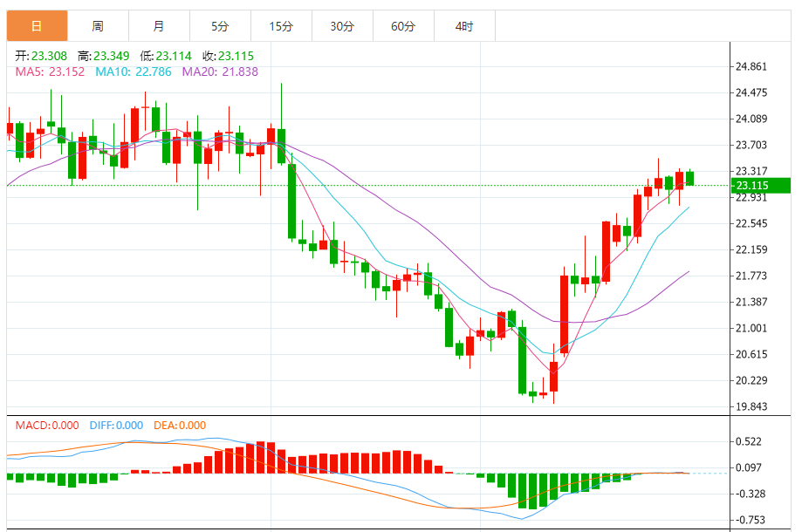Click the 21.387 price axis label
Viewport: 802px width, 532px height.
pyautogui.click(x=751, y=302)
